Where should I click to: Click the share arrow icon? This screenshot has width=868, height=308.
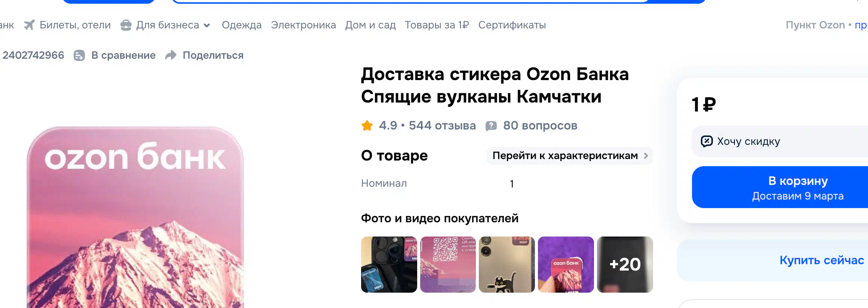click(171, 55)
